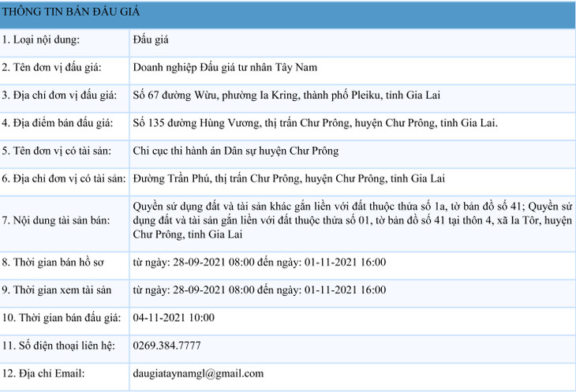Click the phone number 0269.384.7777

tap(166, 345)
